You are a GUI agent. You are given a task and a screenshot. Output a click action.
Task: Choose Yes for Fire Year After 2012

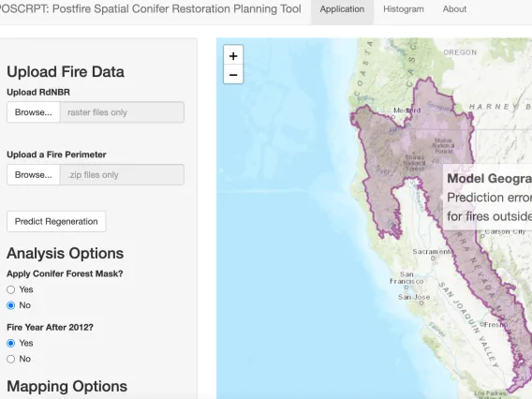point(11,344)
